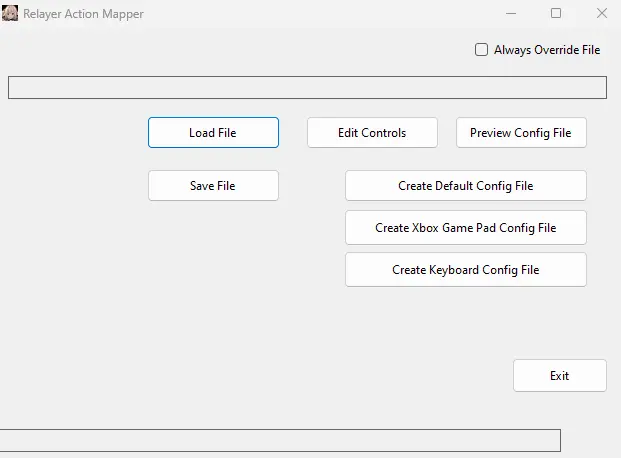Create Keyboard Config File

(x=466, y=269)
